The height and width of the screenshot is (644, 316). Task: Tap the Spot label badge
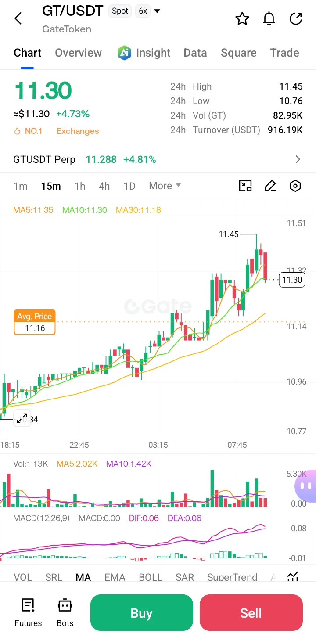(x=120, y=11)
